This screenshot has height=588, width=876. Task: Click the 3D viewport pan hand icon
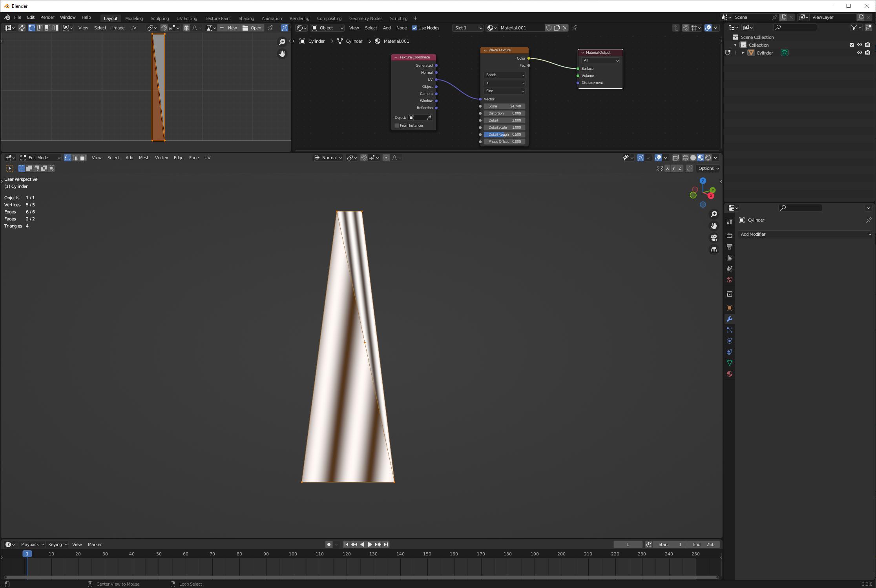[x=714, y=226]
